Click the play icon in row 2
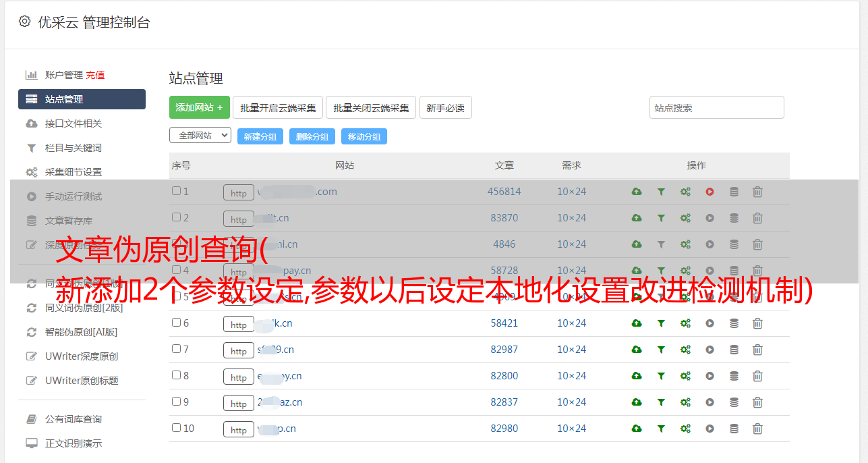This screenshot has height=463, width=868. (x=710, y=218)
